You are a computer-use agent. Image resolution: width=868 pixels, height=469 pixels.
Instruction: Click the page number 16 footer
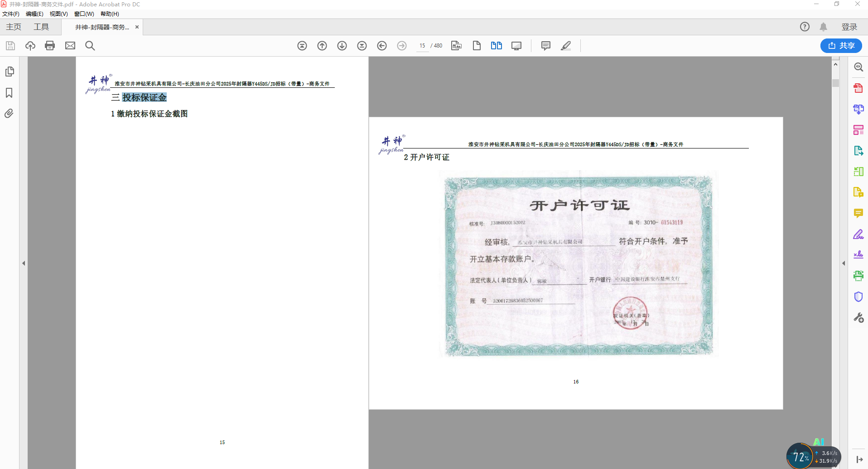(576, 382)
